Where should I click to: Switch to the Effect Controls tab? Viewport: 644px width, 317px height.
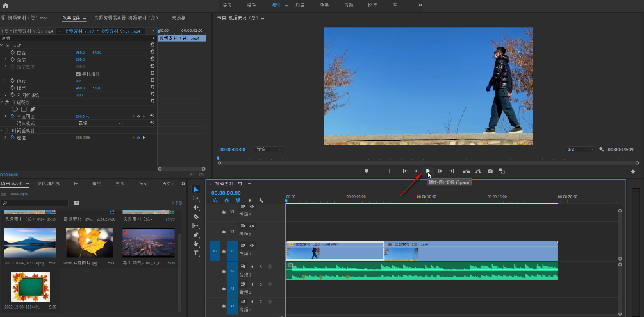coord(72,18)
